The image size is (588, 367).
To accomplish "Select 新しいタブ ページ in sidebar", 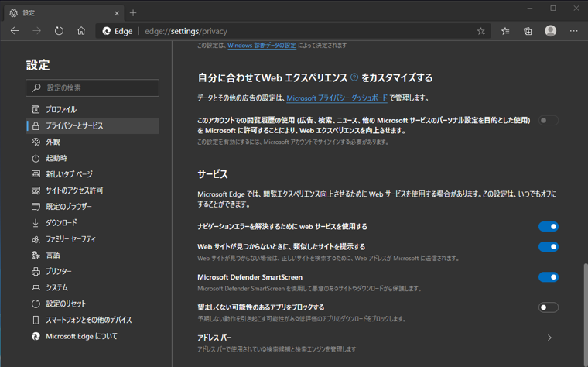I will pos(92,174).
